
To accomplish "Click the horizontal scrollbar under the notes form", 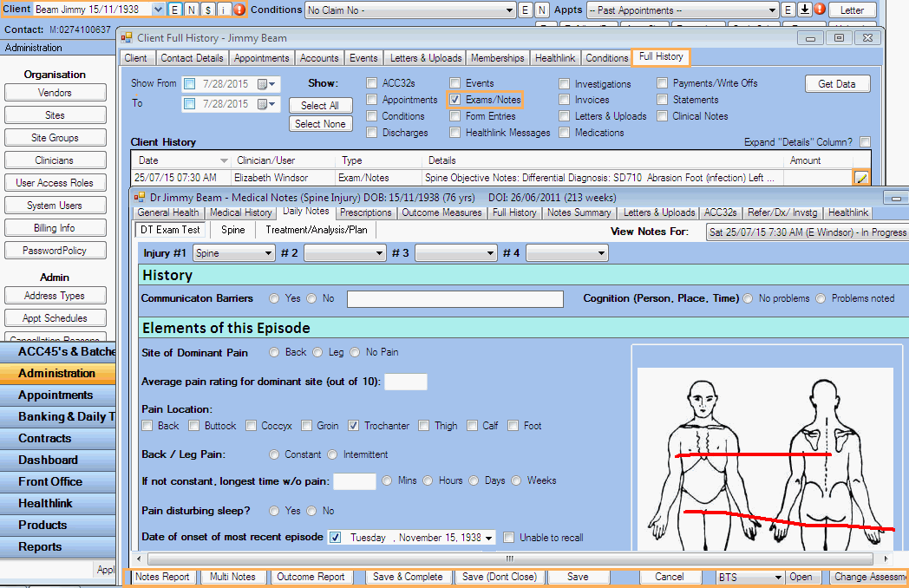I will tap(509, 559).
